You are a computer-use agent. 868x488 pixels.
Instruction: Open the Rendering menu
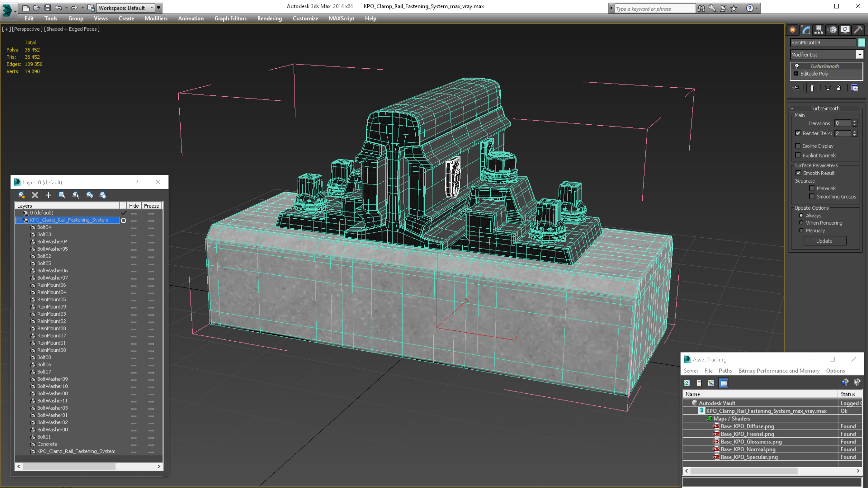(x=269, y=18)
